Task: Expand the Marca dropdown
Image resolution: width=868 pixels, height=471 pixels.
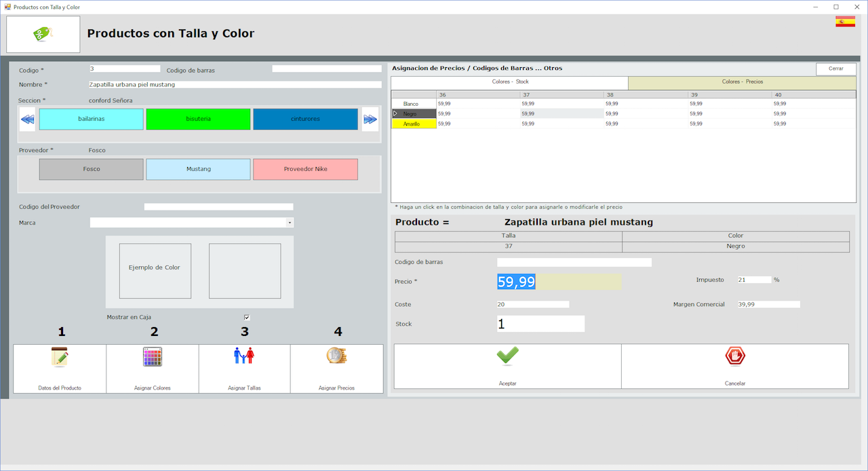Action: tap(290, 223)
